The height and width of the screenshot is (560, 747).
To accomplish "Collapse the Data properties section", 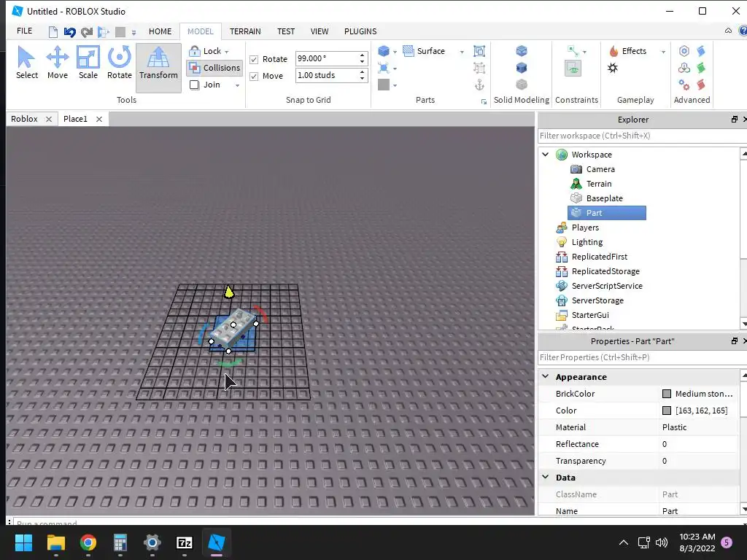I will coord(546,477).
